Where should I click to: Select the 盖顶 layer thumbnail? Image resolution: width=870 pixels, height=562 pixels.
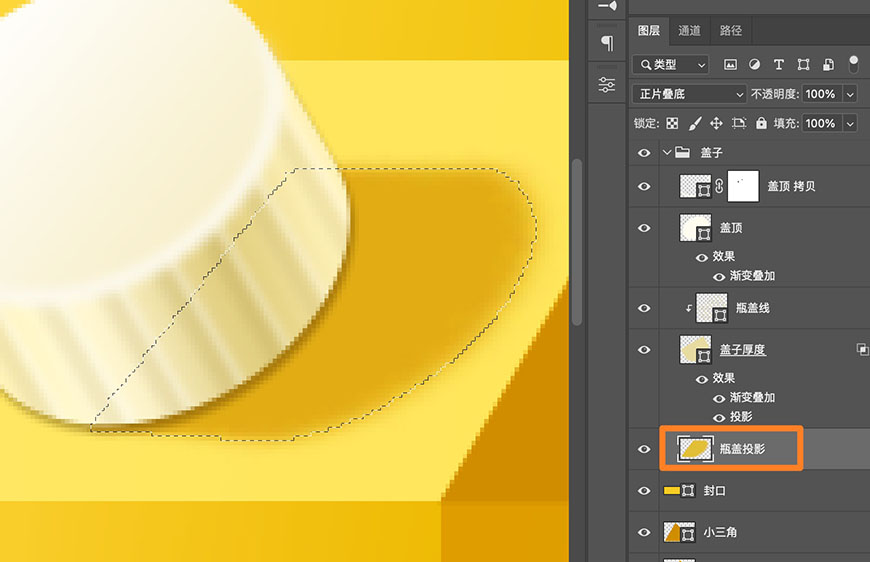coord(695,227)
